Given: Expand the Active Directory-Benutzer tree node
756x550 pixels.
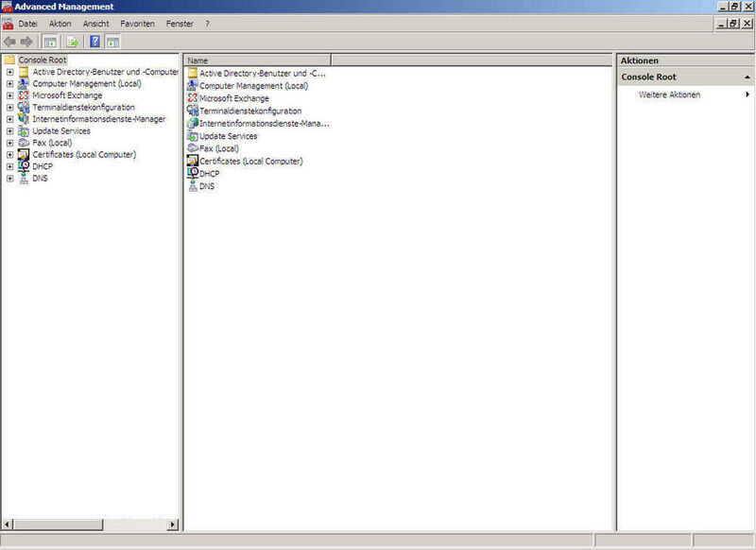Looking at the screenshot, I should click(9, 72).
